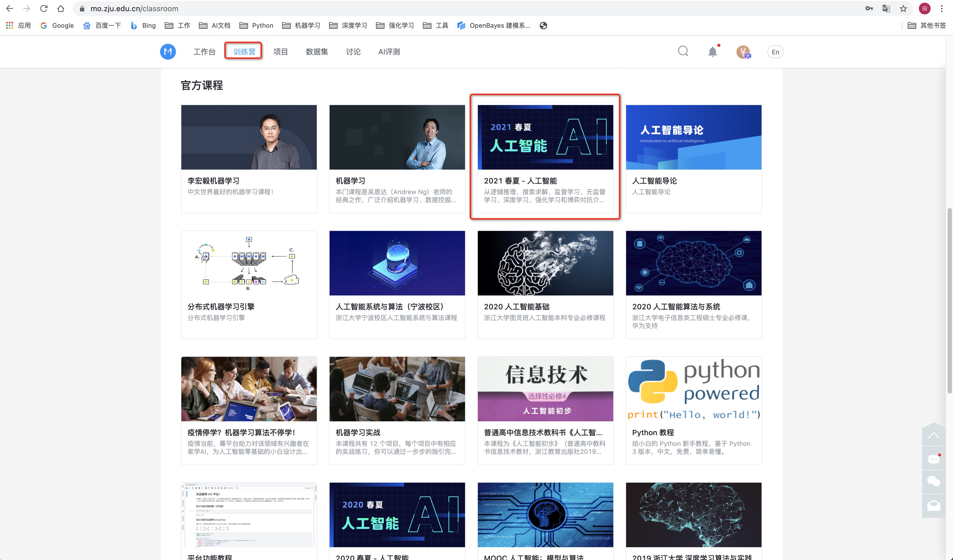Screen dimensions: 953x560
Task: Open the 百度一下 bookmark
Action: pyautogui.click(x=102, y=25)
